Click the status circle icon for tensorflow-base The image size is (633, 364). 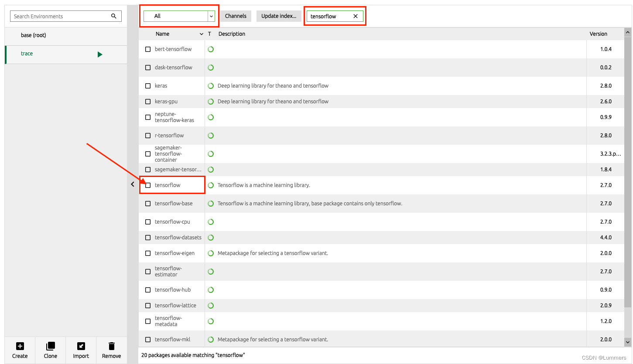tap(211, 204)
